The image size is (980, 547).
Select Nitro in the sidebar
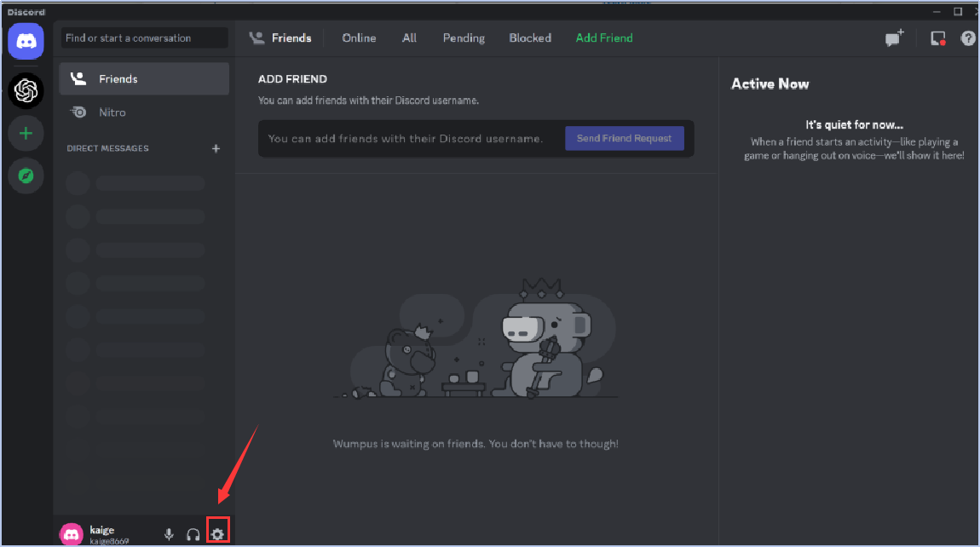144,112
